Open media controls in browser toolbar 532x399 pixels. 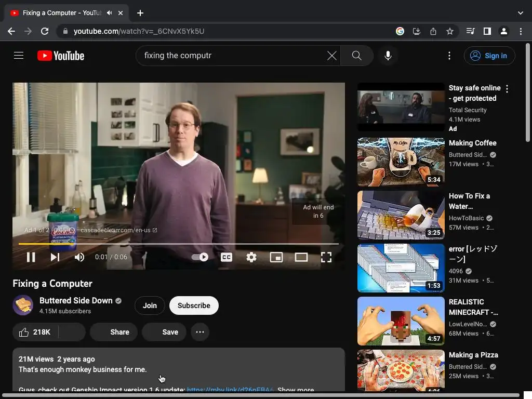click(x=470, y=31)
